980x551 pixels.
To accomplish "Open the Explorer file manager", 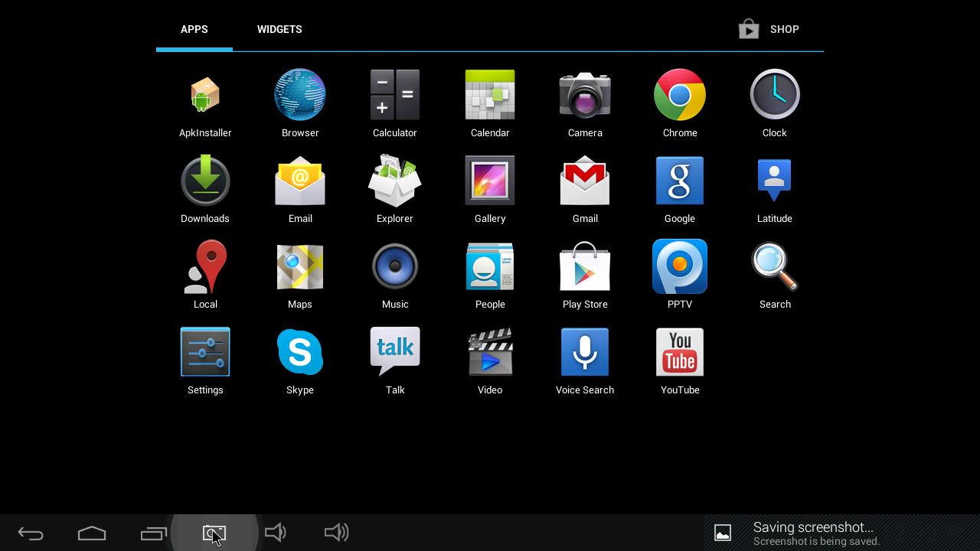I will (395, 181).
